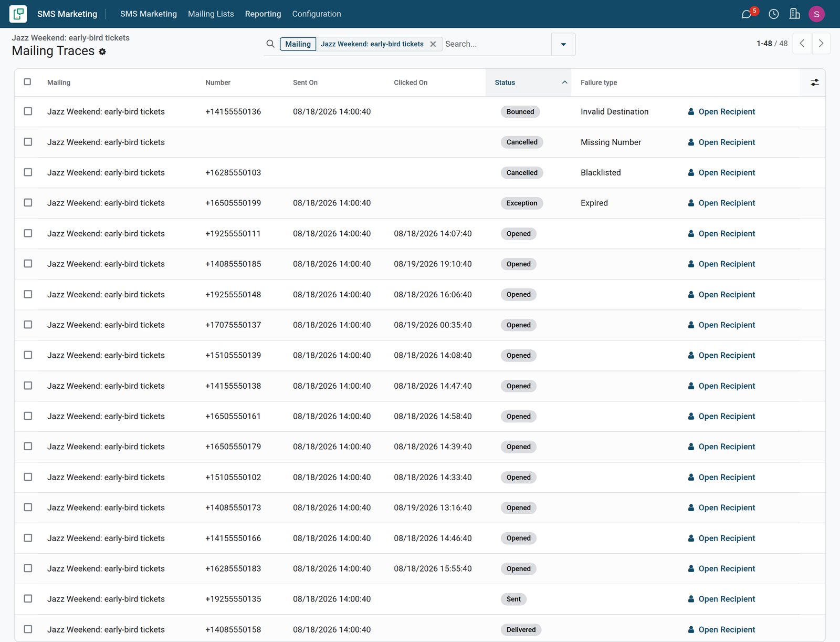Tick the row with number +14085550173
The width and height of the screenshot is (840, 642).
pos(28,508)
